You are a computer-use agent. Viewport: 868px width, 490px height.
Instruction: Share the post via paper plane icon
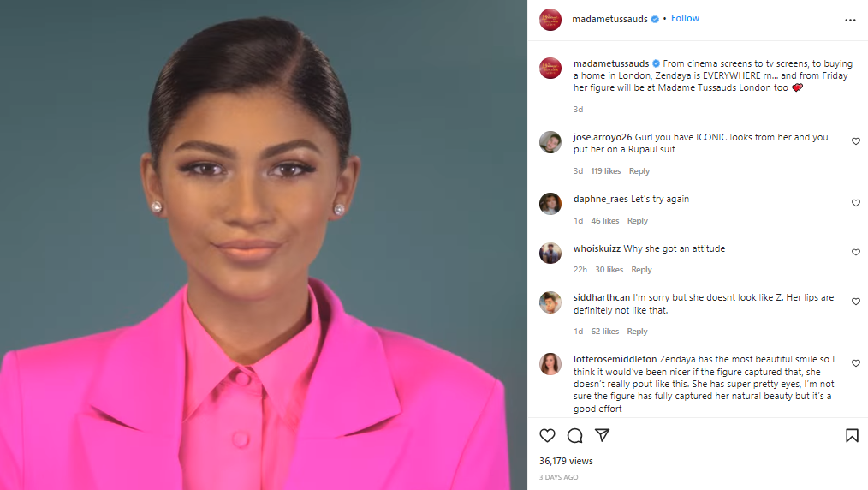[x=603, y=435]
